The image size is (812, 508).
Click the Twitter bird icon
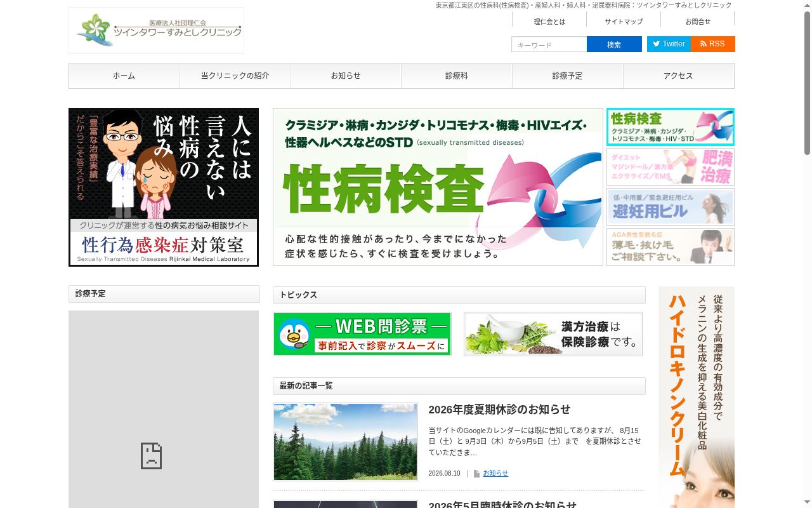[657, 44]
